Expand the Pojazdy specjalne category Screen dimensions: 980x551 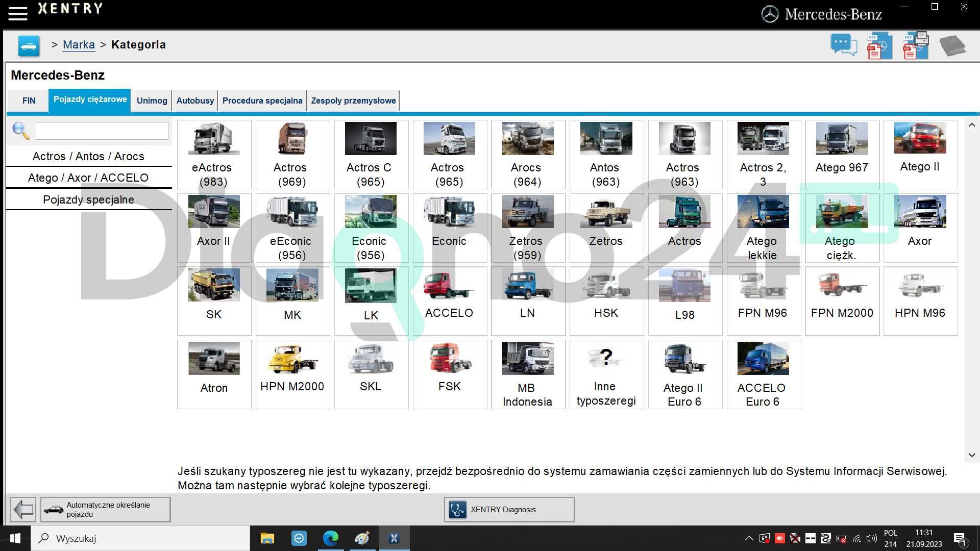88,199
